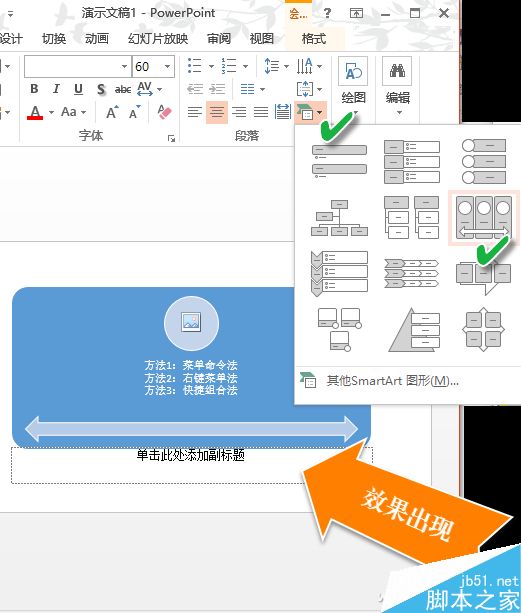Open numbering dropdown arrow
The width and height of the screenshot is (521, 613).
point(245,66)
